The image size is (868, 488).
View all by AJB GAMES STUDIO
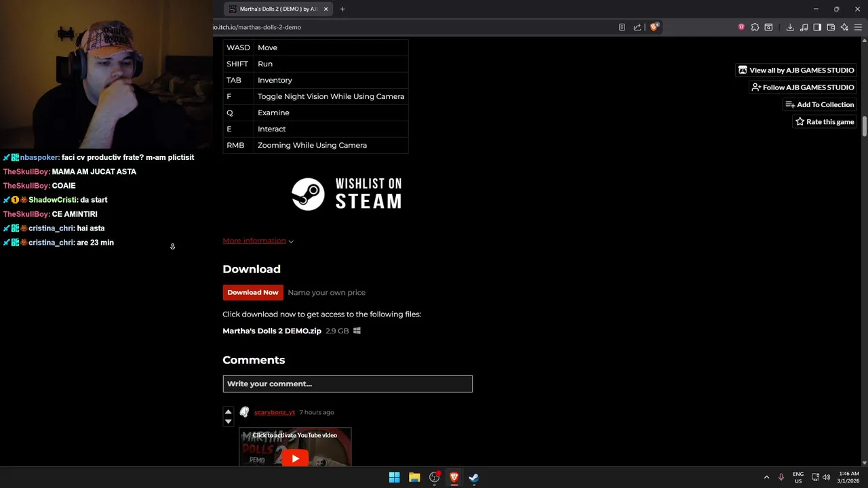pos(796,70)
